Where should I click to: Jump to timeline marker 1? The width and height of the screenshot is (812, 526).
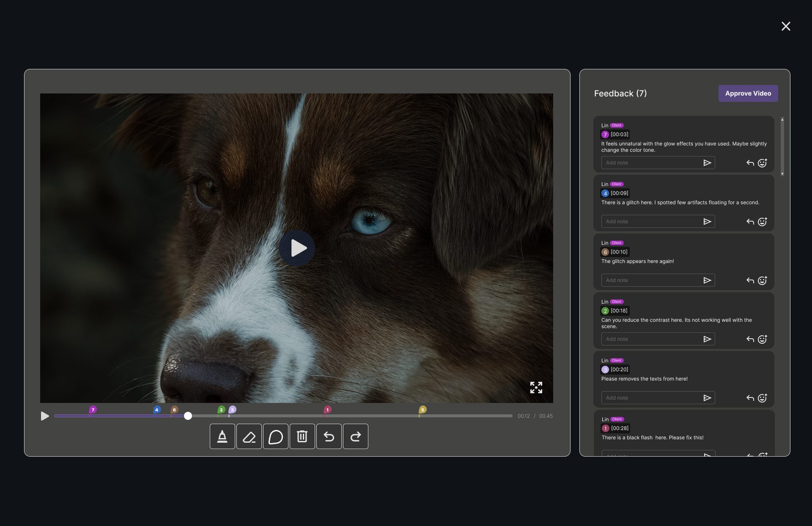coord(328,410)
